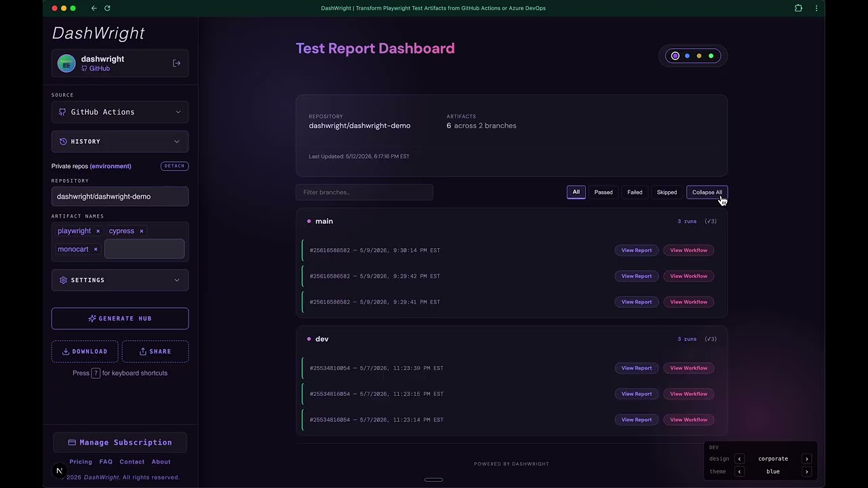View Workflow for dev run 11:23:30 PM
The height and width of the screenshot is (488, 868).
[x=689, y=368]
